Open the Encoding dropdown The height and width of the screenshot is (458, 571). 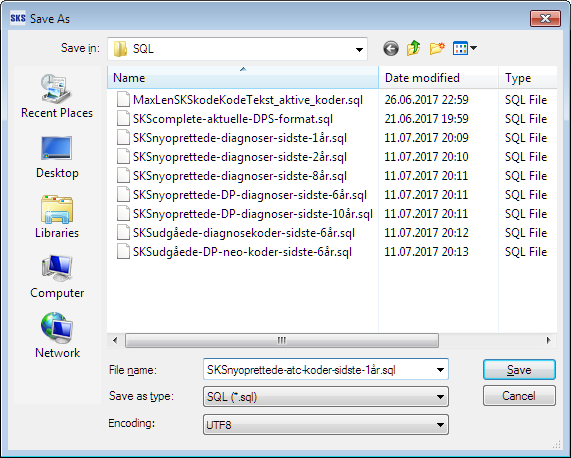pyautogui.click(x=440, y=425)
